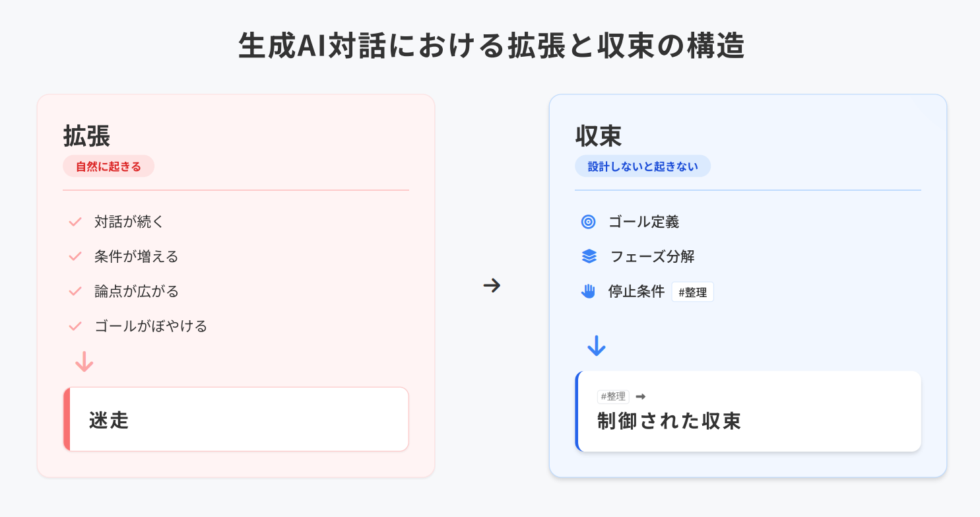Click the 設計しないと起きない blue badge
Screen dimensions: 980x517
[643, 166]
